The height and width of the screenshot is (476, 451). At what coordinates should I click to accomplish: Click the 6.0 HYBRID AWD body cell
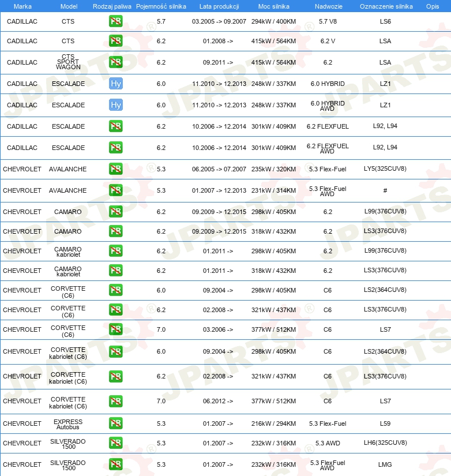[328, 106]
